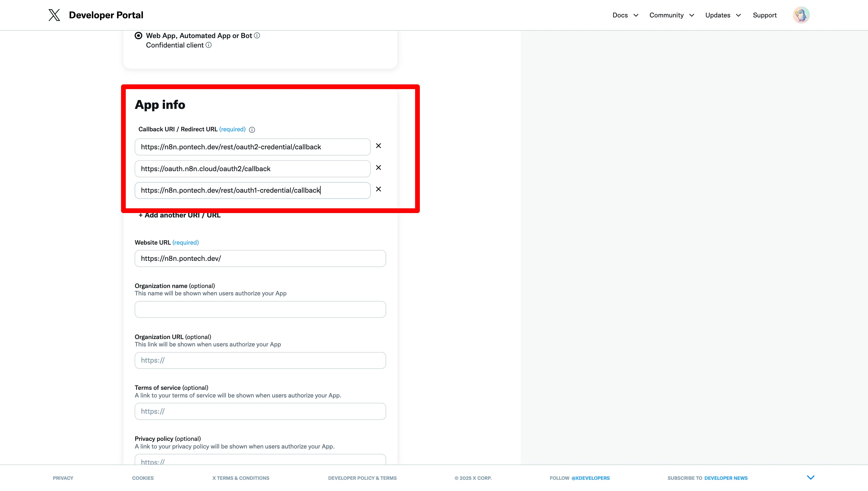Collapse footer with the blue chevron
Screen dimensions: 868x491
tap(811, 477)
